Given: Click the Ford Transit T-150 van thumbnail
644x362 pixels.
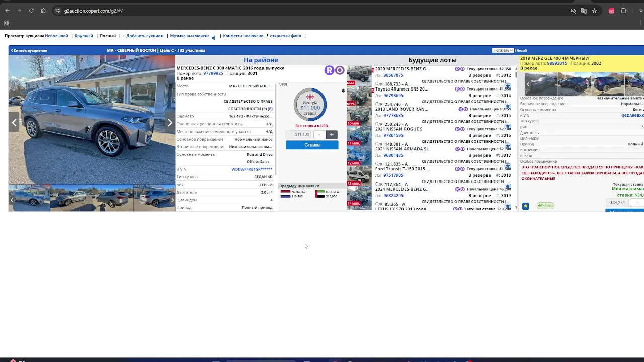Looking at the screenshot, I should coord(359,175).
